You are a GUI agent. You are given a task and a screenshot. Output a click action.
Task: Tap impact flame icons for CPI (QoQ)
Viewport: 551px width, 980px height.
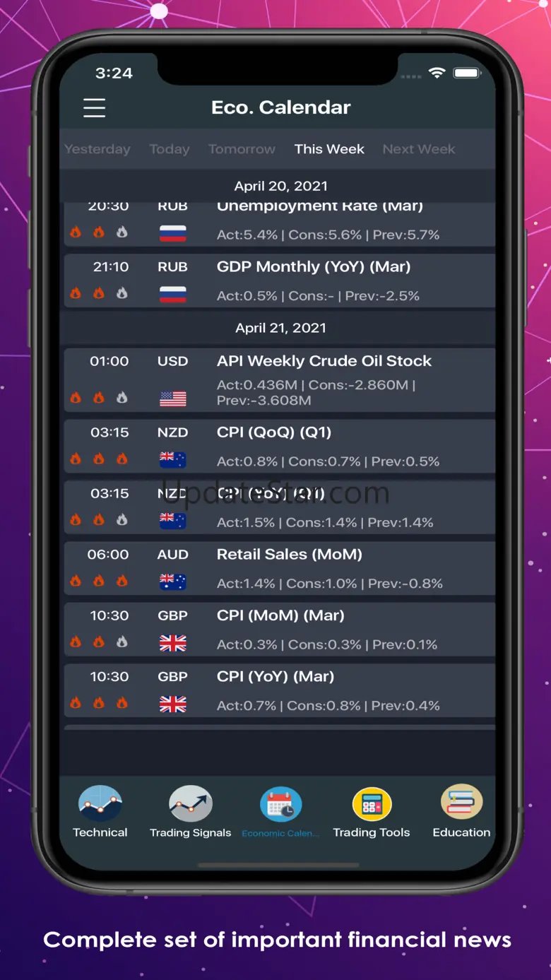click(99, 459)
